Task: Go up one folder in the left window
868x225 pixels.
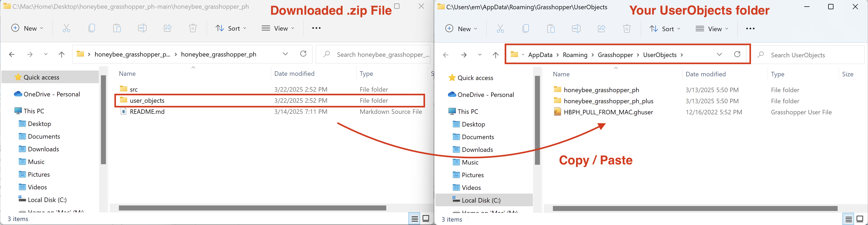Action: pyautogui.click(x=62, y=54)
